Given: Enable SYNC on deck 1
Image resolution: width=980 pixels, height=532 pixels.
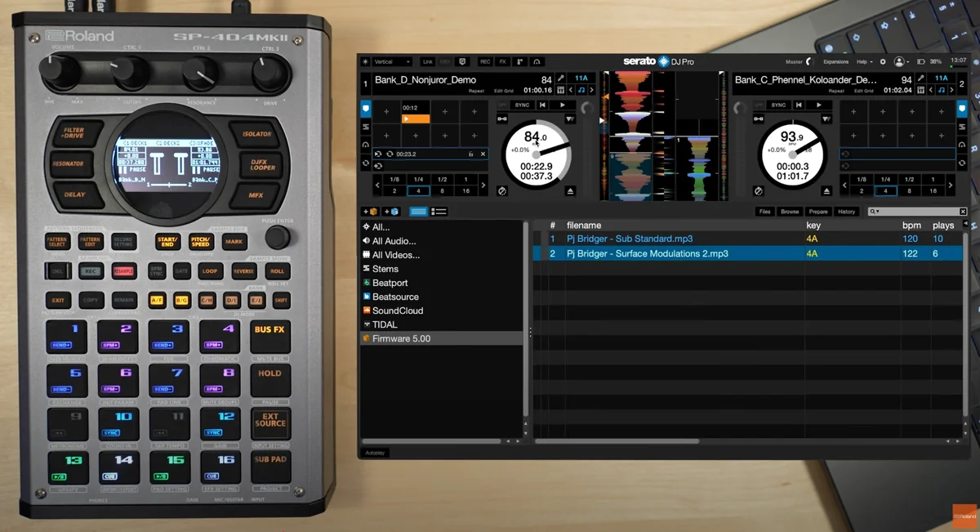Looking at the screenshot, I should pos(523,105).
